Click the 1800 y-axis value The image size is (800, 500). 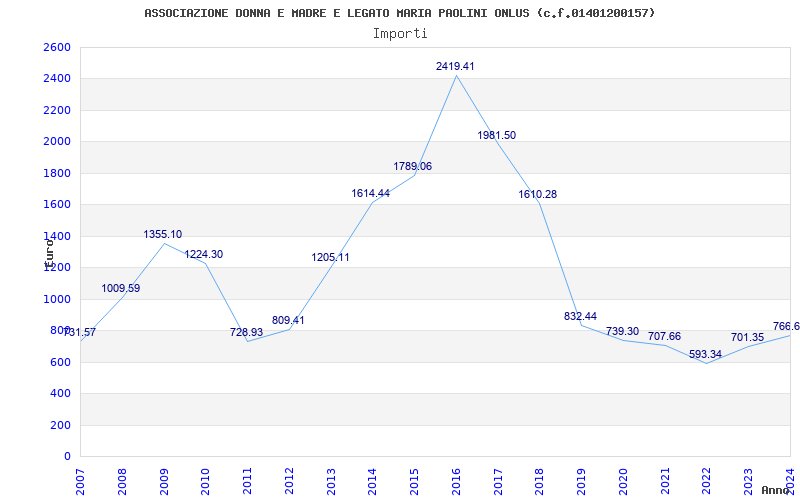pyautogui.click(x=57, y=173)
